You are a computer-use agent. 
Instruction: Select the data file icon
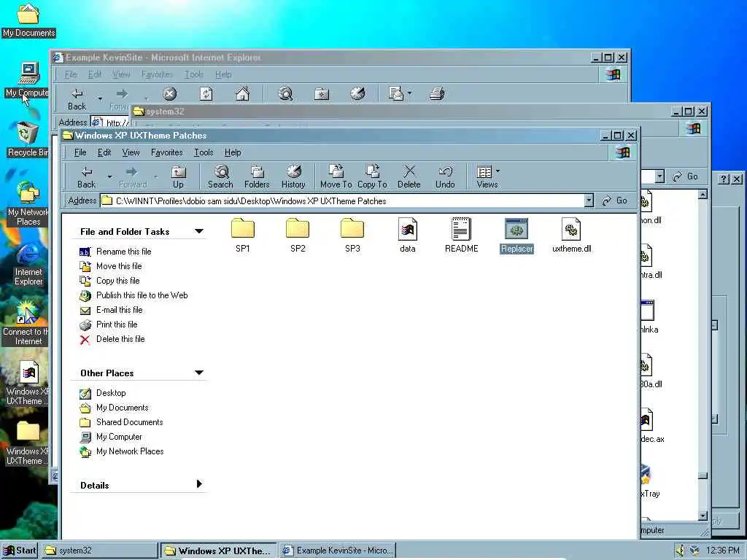(x=407, y=236)
